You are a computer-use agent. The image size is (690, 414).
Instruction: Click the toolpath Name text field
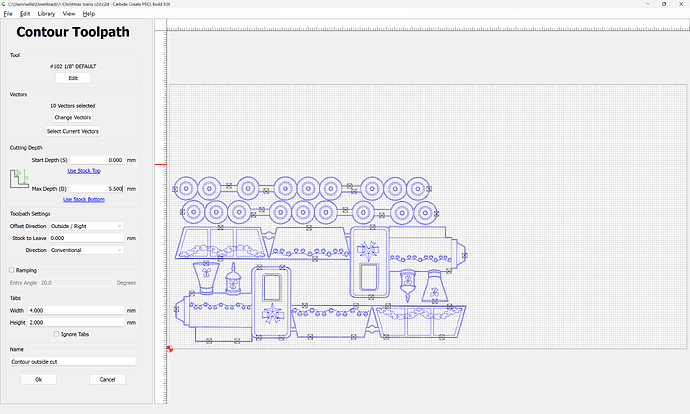tap(72, 360)
